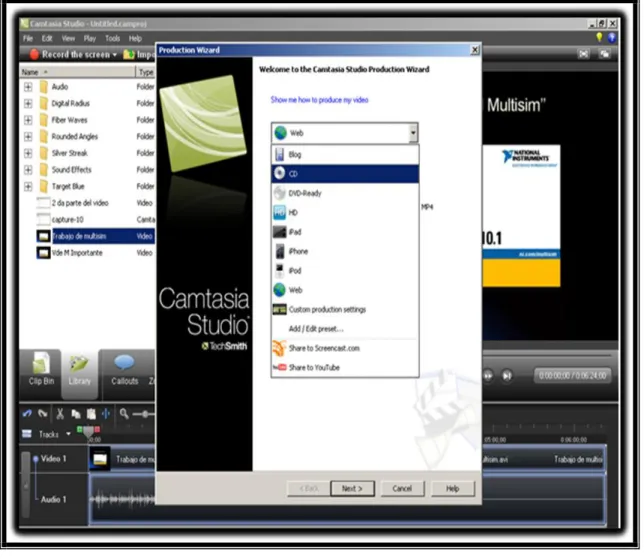Choose Share to YouTube preset
Viewport: 644px width, 560px height.
(345, 368)
